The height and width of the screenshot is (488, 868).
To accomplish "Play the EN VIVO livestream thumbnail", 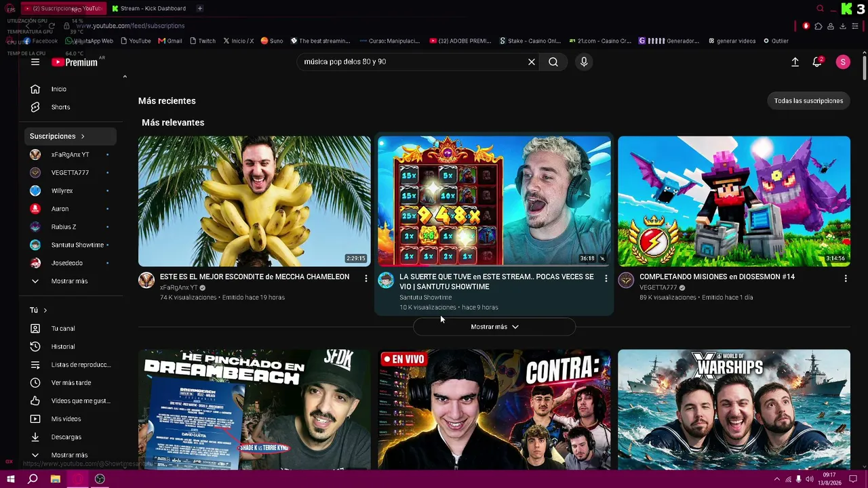I will (494, 409).
